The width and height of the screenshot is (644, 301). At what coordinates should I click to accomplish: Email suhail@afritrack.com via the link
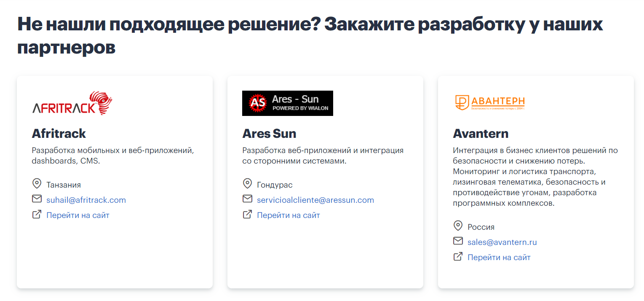click(x=86, y=200)
